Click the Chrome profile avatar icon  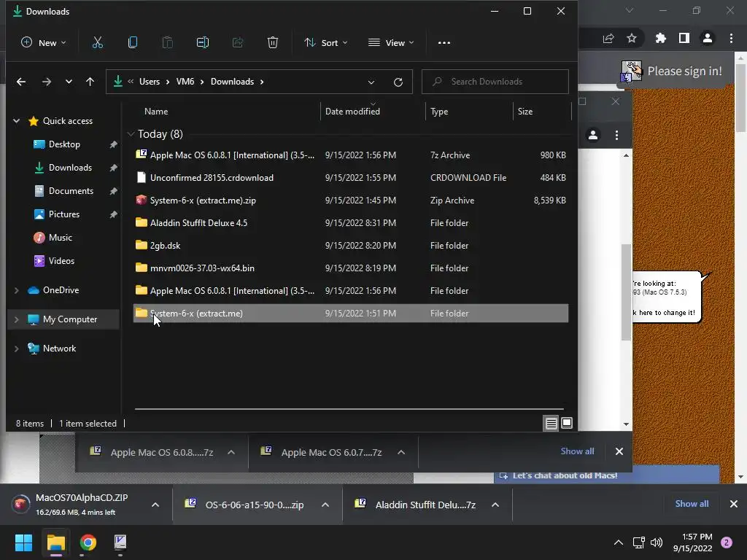pyautogui.click(x=708, y=38)
